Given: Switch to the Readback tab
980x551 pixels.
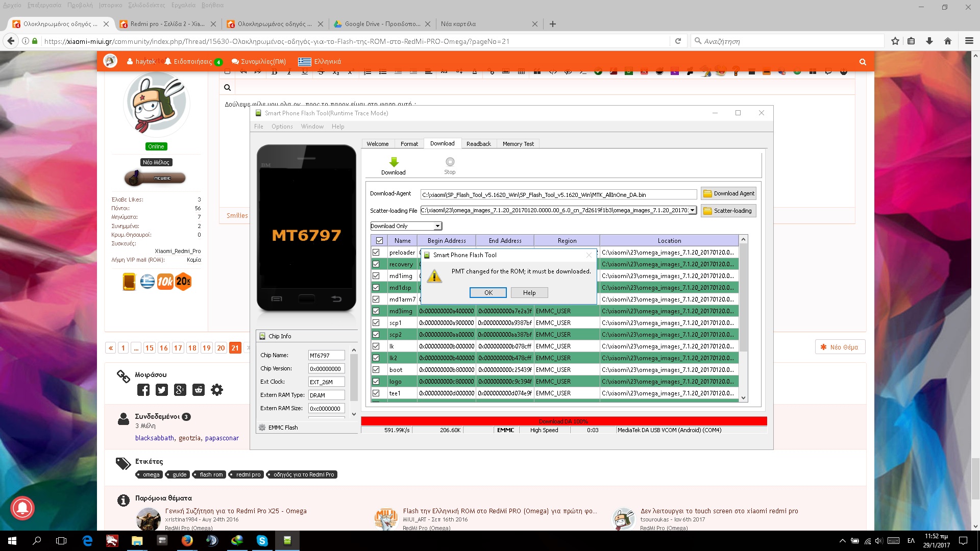Looking at the screenshot, I should 478,144.
